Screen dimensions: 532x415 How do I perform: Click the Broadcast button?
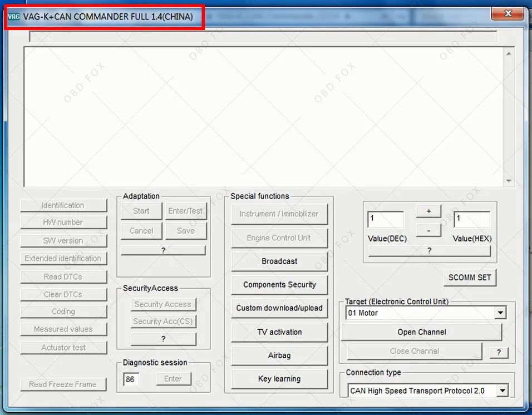click(x=279, y=261)
